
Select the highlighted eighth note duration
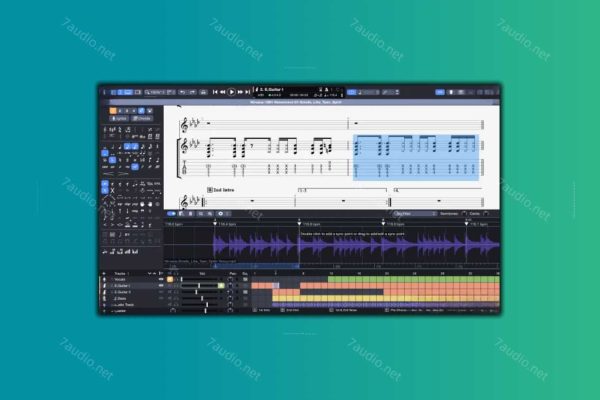[x=128, y=146]
